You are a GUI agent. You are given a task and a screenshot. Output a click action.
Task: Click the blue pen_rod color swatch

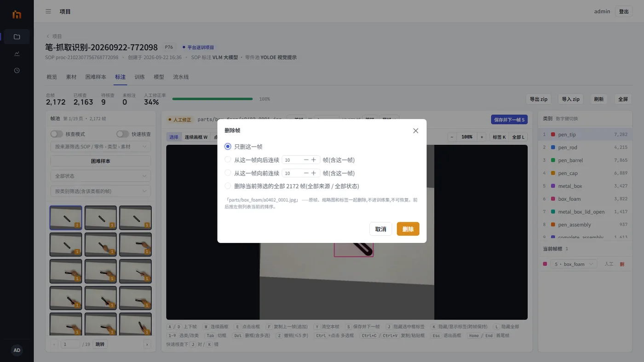[553, 147]
